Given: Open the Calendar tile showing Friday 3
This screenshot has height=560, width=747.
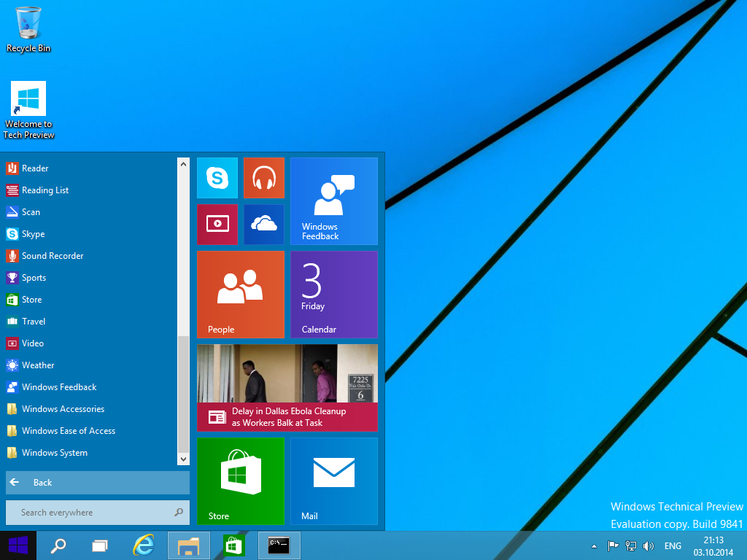Looking at the screenshot, I should pos(334,295).
